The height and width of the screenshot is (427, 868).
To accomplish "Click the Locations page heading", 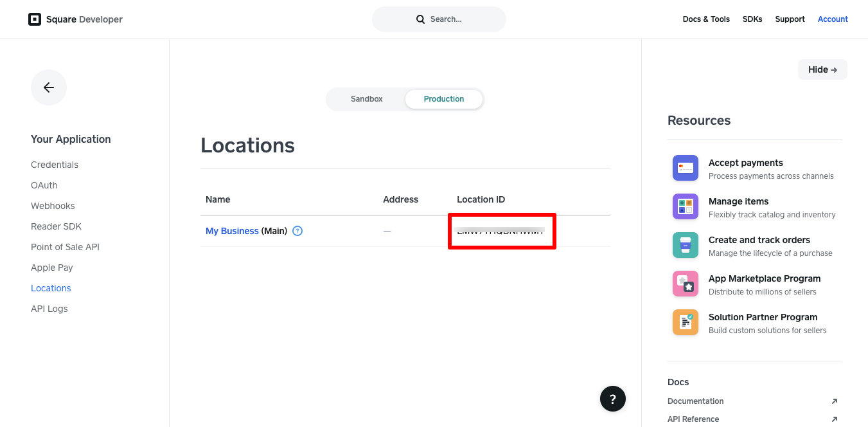I will pos(247,145).
